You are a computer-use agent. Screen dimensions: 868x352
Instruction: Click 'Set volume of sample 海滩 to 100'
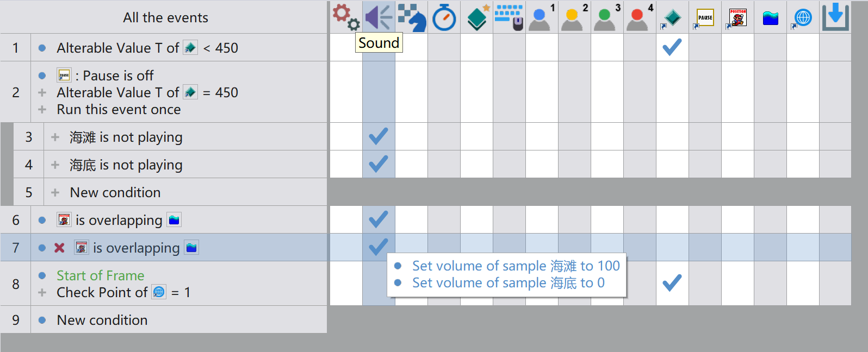pos(516,266)
